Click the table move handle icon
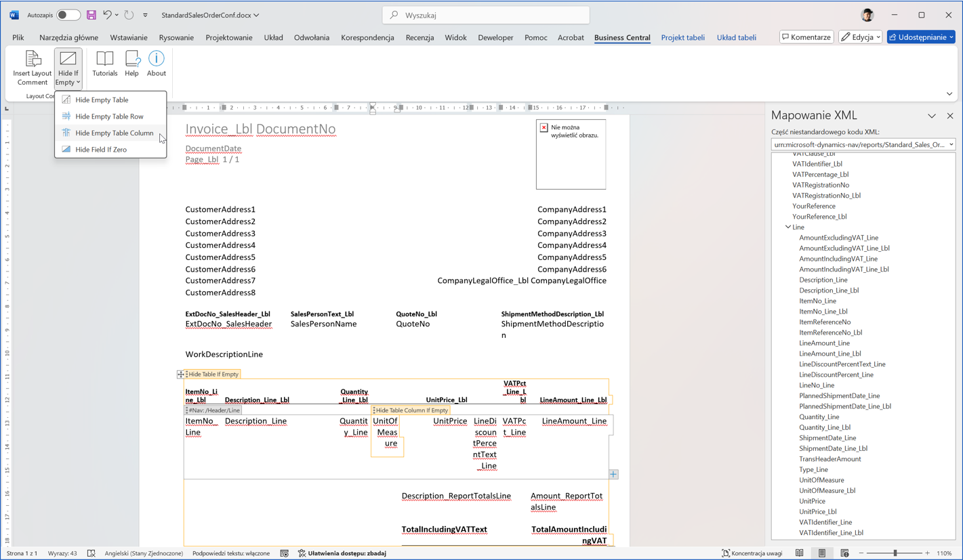The image size is (963, 560). (x=180, y=374)
